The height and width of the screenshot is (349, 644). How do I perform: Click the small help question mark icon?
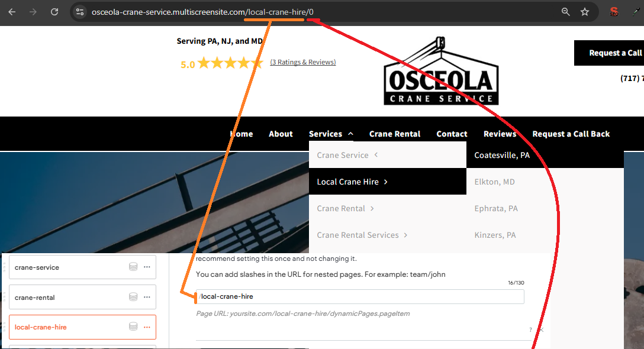[x=530, y=329]
